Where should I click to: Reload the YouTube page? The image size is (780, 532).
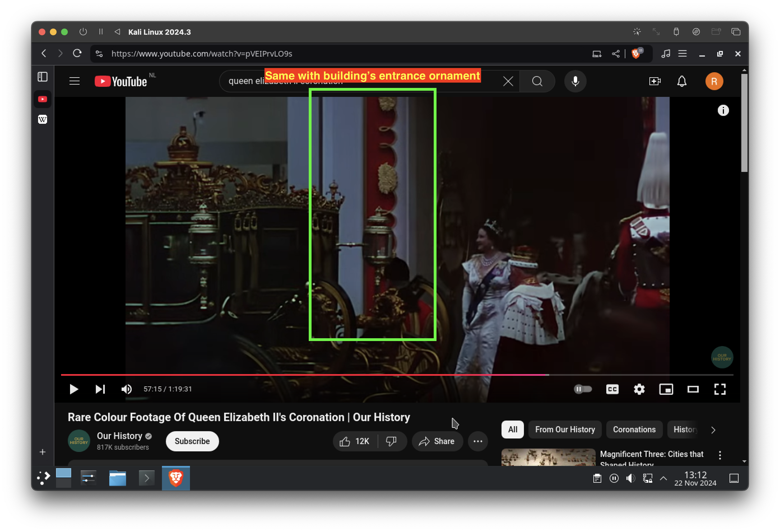(x=77, y=54)
